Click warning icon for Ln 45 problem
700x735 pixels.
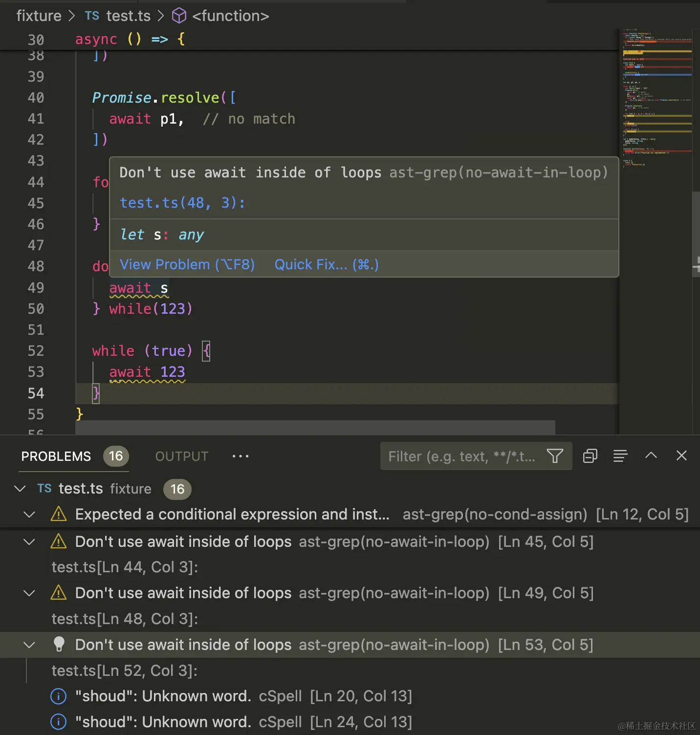pyautogui.click(x=59, y=541)
